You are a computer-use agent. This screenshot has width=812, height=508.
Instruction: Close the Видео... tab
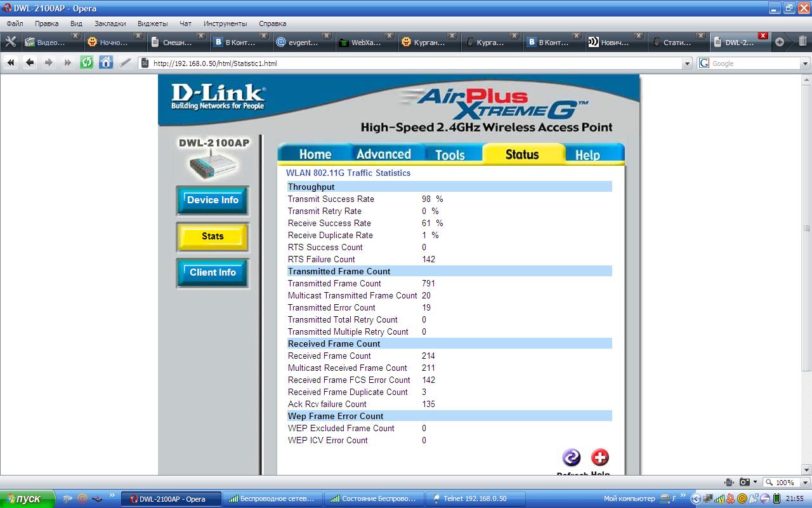pyautogui.click(x=75, y=36)
